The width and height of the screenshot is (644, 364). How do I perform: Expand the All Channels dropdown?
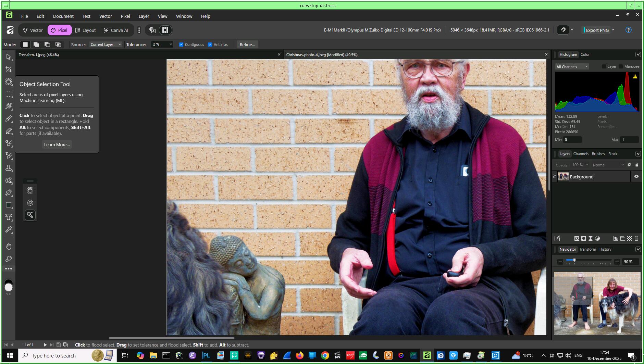(572, 67)
